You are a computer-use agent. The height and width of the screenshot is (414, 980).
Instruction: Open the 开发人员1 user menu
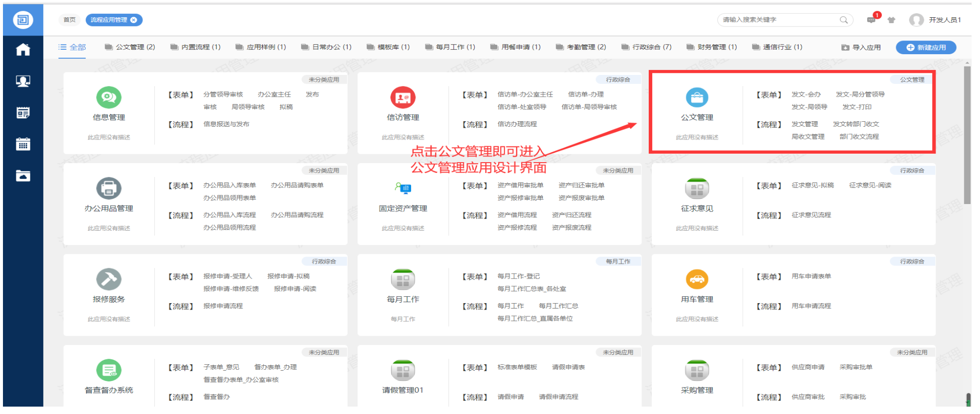tap(936, 20)
